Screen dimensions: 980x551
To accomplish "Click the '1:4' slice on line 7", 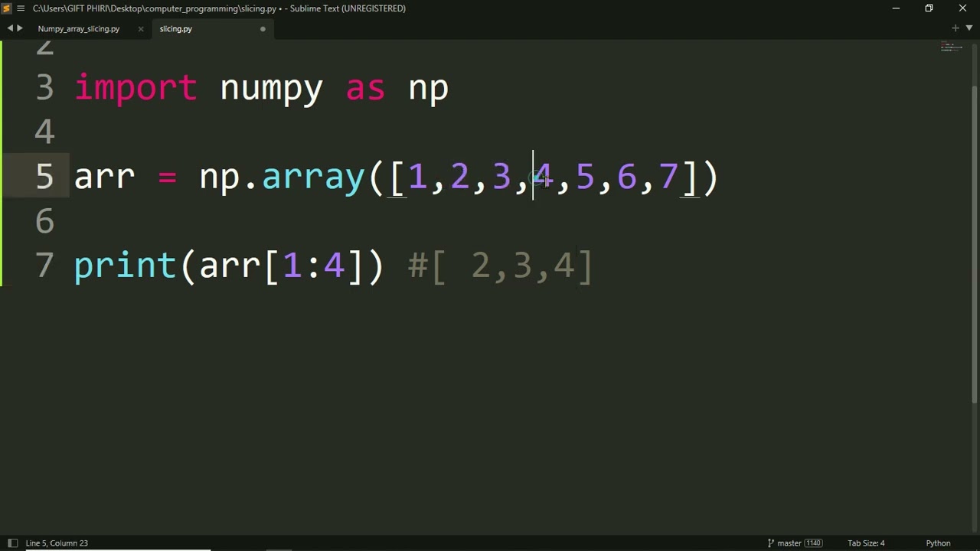I will coord(313,266).
